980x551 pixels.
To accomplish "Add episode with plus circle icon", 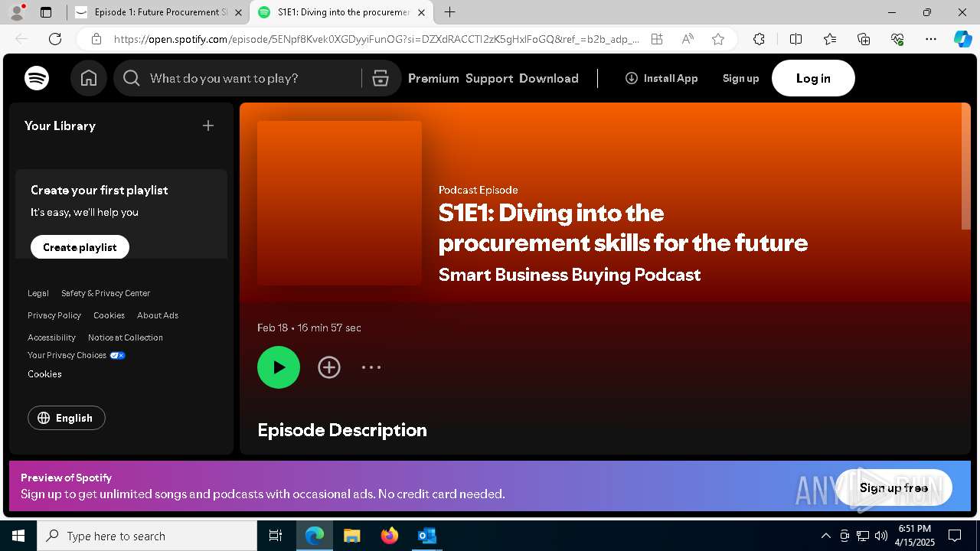I will click(x=329, y=367).
